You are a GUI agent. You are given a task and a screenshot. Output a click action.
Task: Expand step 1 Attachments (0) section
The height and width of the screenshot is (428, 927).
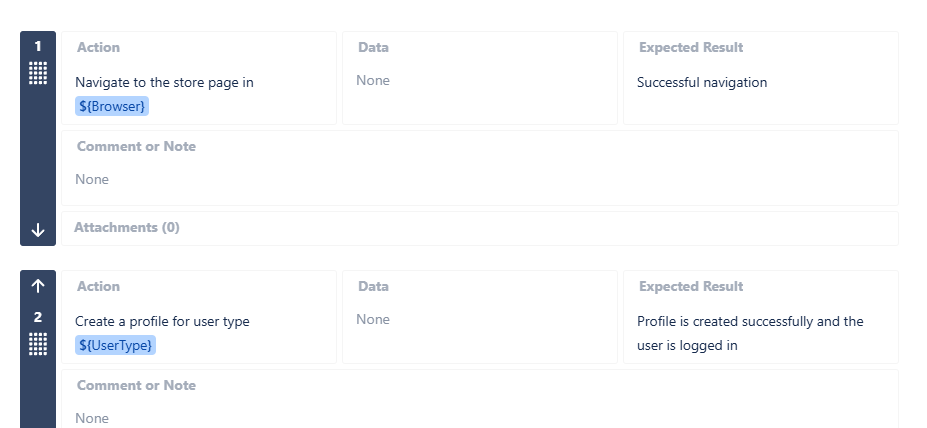(x=127, y=227)
